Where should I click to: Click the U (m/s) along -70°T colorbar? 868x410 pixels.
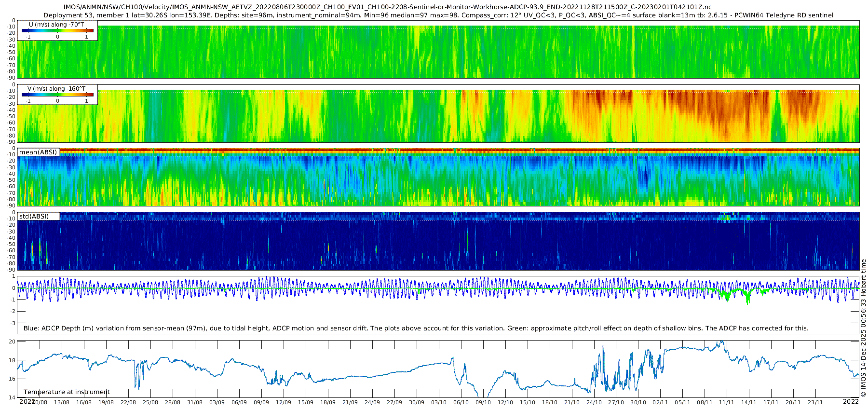point(57,30)
